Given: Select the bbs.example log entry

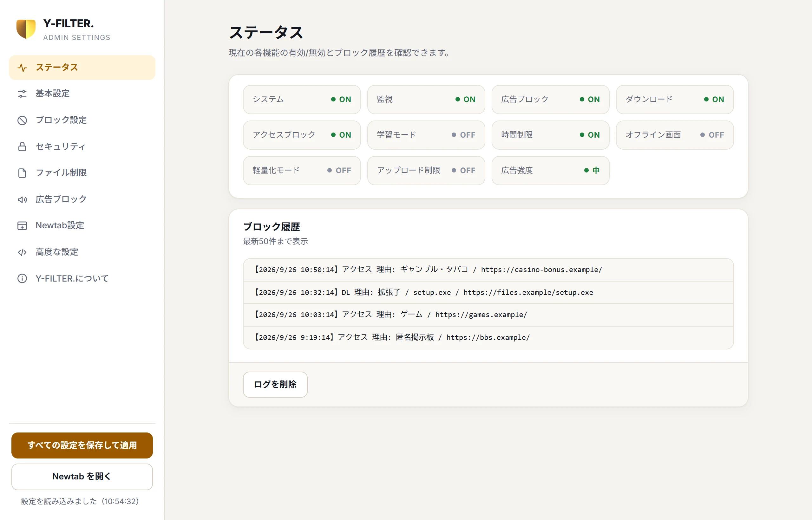Looking at the screenshot, I should [488, 338].
